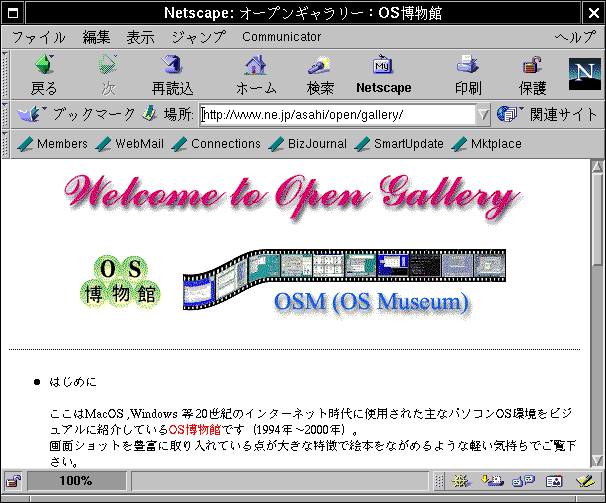
Task: Click the status bar security padlock
Action: [13, 481]
